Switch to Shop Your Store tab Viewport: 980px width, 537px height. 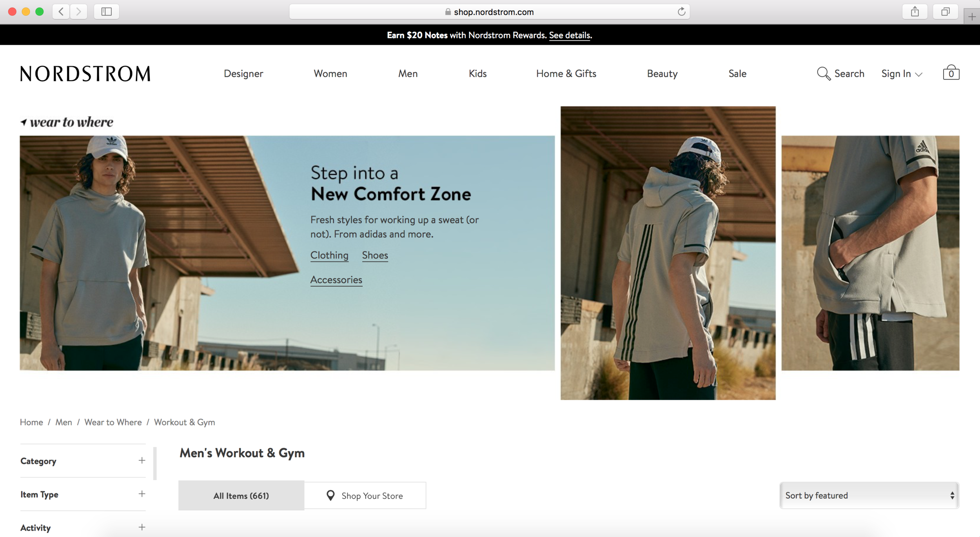[365, 495]
